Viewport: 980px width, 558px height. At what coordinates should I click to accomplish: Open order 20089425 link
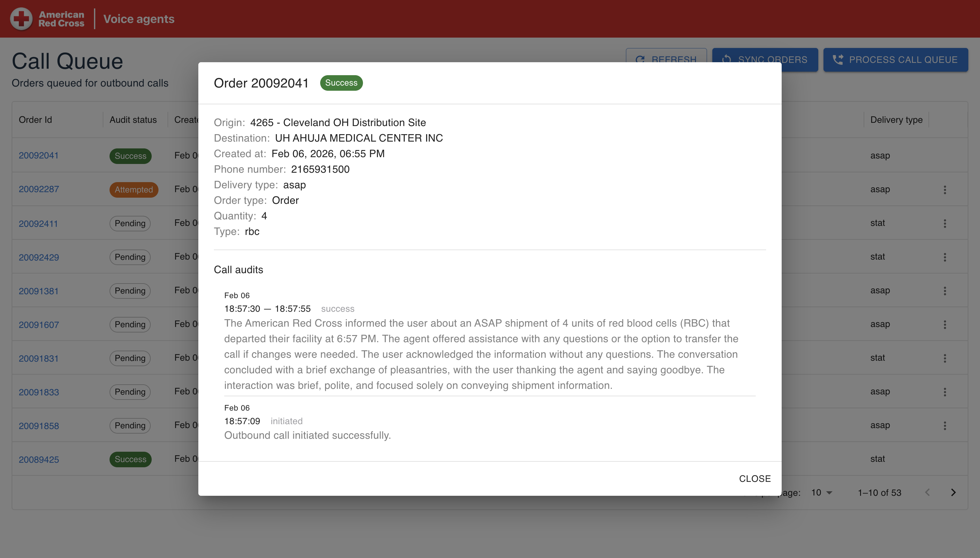click(x=39, y=459)
